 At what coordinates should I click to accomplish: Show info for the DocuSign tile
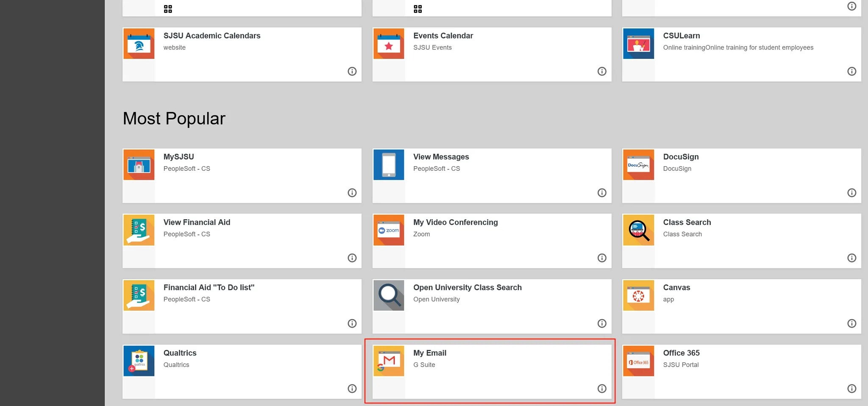851,193
